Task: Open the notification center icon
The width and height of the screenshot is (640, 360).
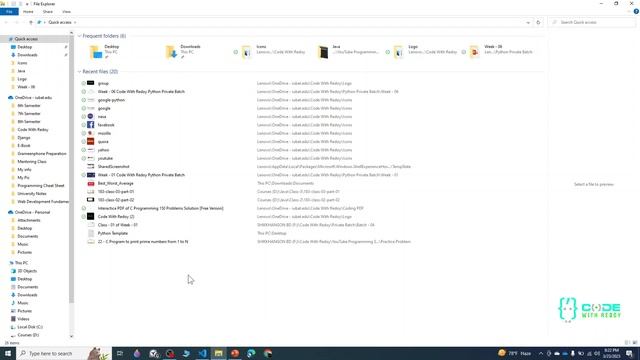Action: click(x=629, y=353)
